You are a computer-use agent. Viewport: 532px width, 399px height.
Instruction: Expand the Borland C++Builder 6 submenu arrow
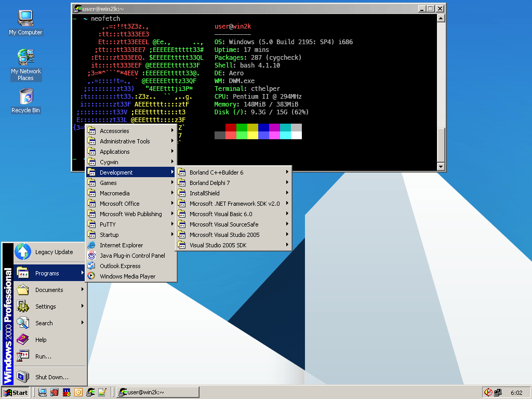pyautogui.click(x=287, y=172)
